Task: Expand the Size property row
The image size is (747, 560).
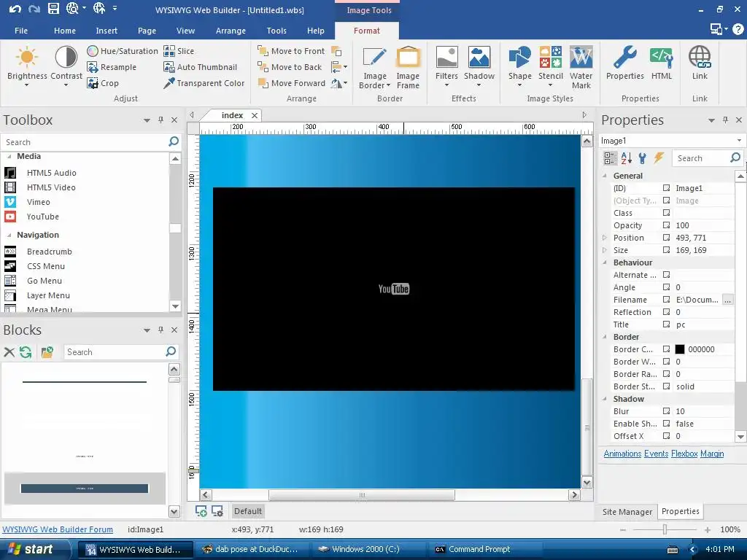Action: (605, 250)
